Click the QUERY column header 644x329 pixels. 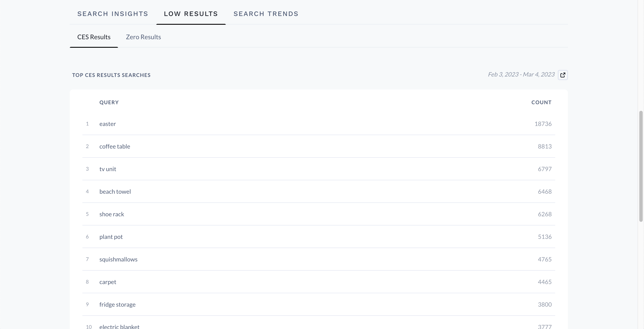click(x=109, y=102)
